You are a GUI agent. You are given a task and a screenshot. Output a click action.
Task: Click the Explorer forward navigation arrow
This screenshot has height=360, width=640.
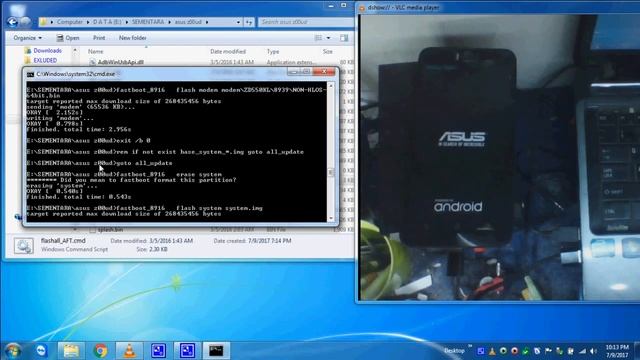26,22
